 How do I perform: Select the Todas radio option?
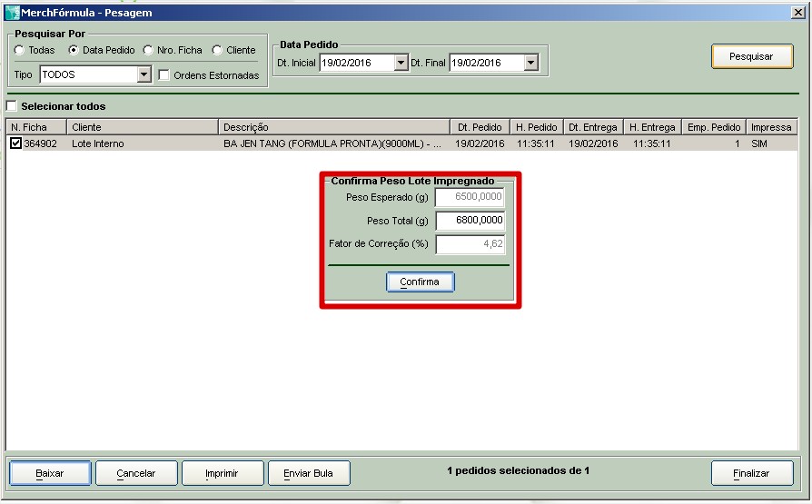pyautogui.click(x=20, y=50)
